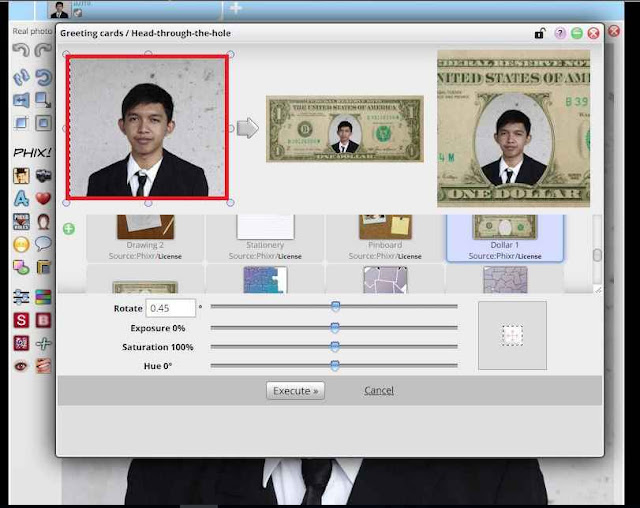Click the Cancel link
Image resolution: width=640 pixels, height=508 pixels.
[x=379, y=390]
